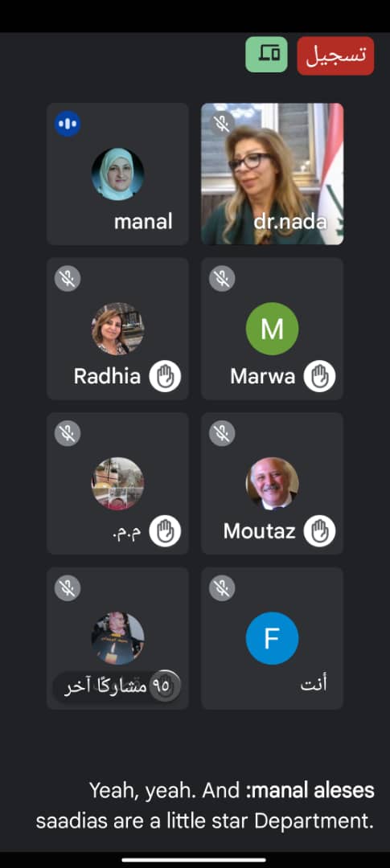Tap the raised hand icon beside Moutaz
Screen dimensions: 390x868
pyautogui.click(x=320, y=531)
